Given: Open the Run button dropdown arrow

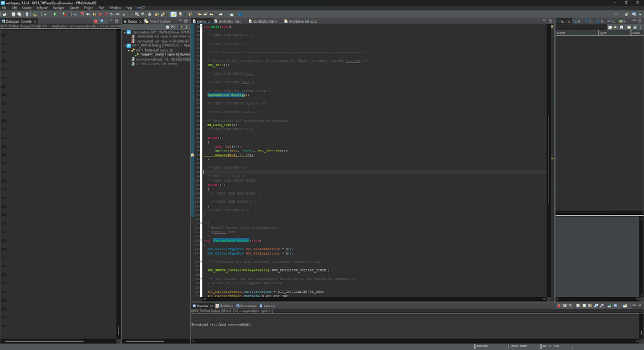Looking at the screenshot, I should pyautogui.click(x=59, y=14).
